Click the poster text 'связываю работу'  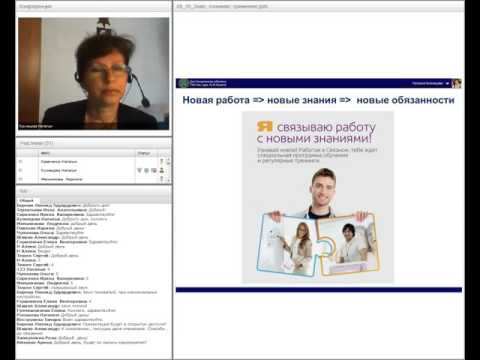[x=326, y=127]
